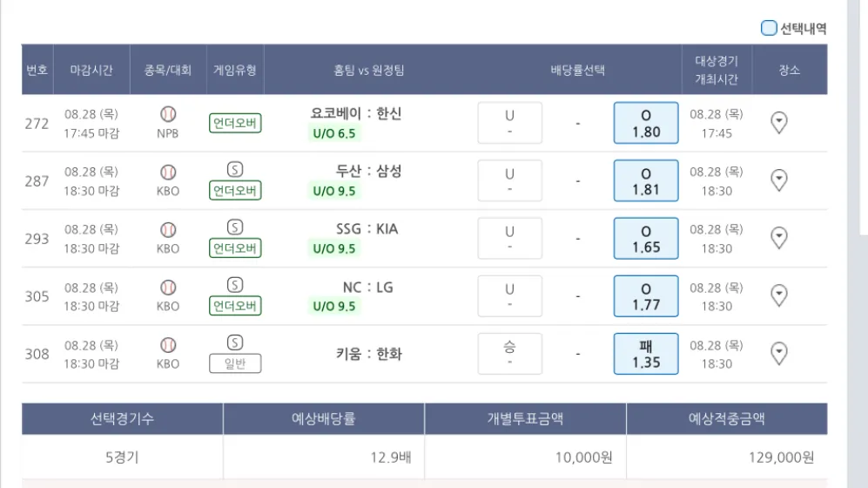Click the 배당률선택 column header

(x=577, y=70)
